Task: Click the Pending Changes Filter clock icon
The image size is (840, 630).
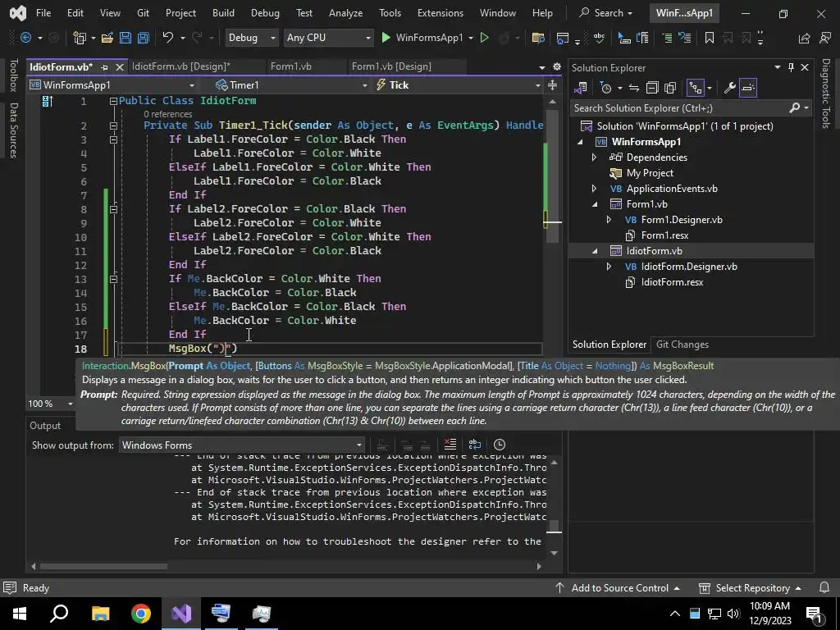Action: point(606,88)
